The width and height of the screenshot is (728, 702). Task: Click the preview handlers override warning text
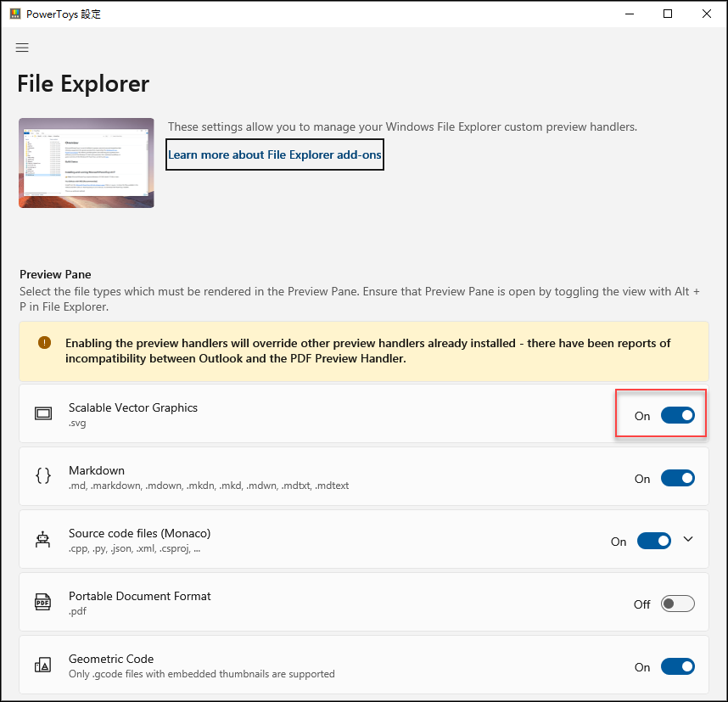pyautogui.click(x=367, y=351)
